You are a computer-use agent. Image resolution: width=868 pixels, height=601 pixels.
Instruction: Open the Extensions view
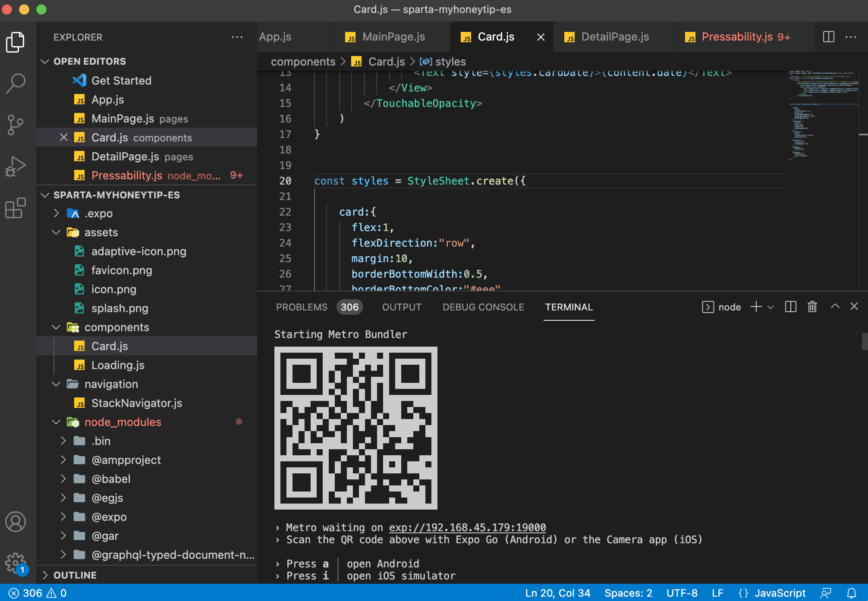(16, 208)
